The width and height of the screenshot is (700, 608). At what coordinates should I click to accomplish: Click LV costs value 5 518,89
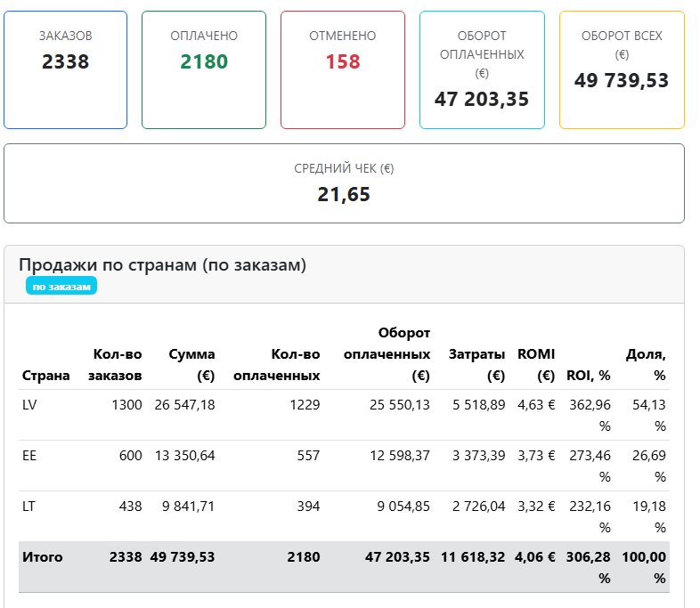pos(478,404)
